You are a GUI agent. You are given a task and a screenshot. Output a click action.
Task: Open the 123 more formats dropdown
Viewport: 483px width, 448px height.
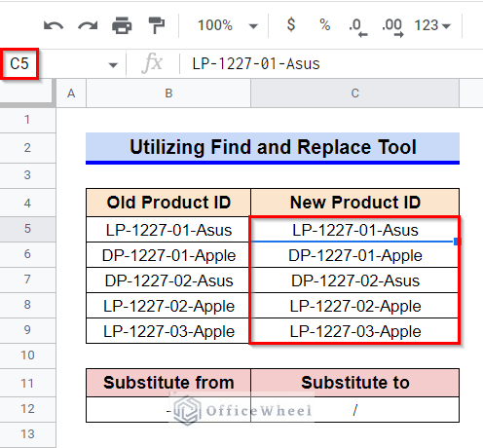tap(432, 25)
